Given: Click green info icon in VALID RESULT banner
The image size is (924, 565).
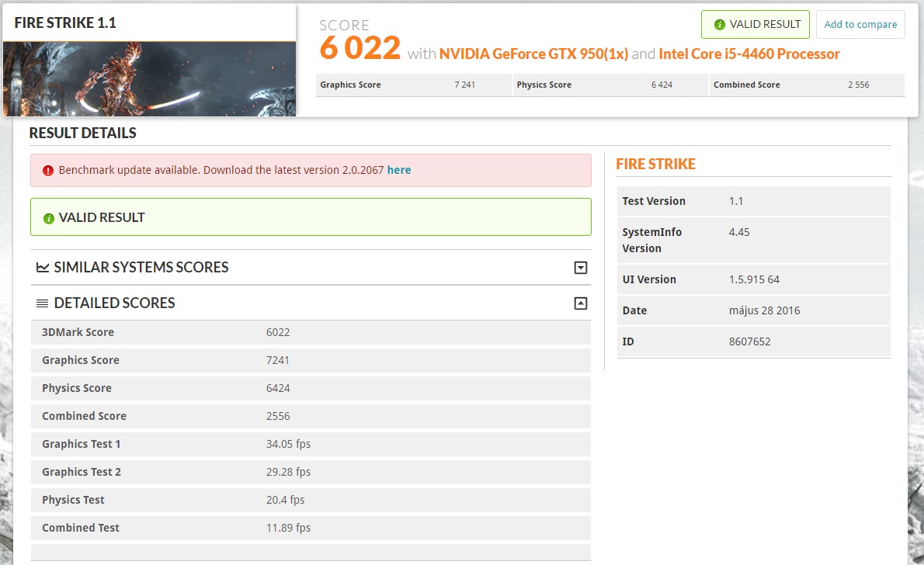Looking at the screenshot, I should (48, 219).
